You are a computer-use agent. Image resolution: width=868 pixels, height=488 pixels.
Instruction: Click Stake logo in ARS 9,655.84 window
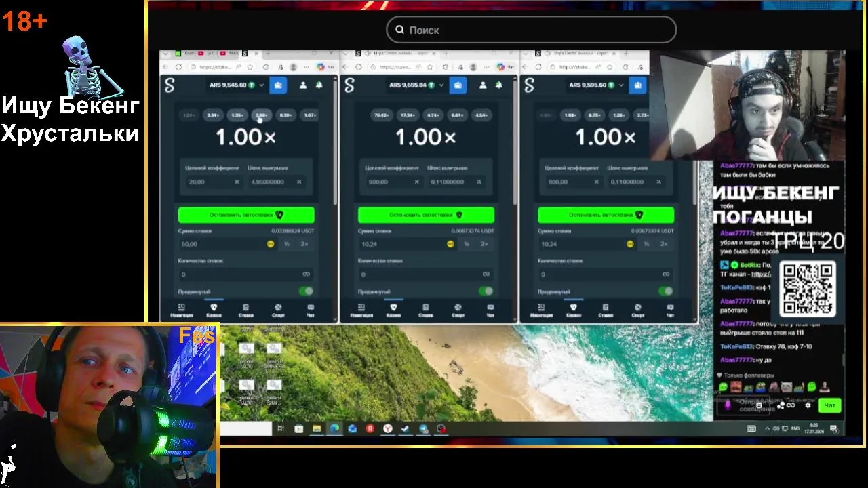click(349, 85)
